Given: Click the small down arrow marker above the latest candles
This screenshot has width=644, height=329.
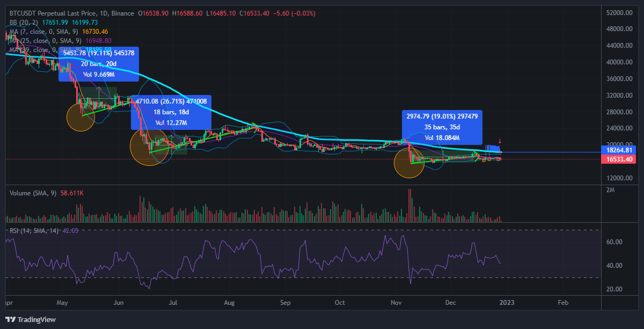Looking at the screenshot, I should tap(500, 141).
